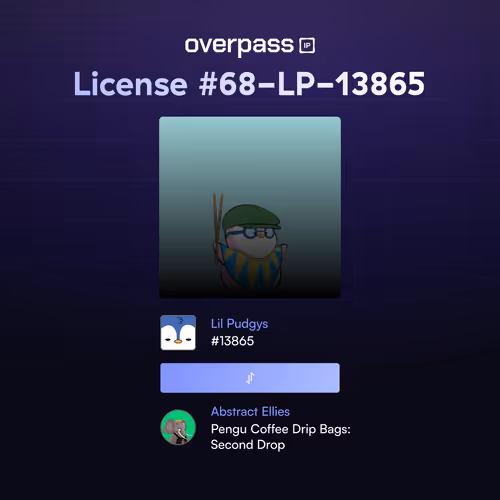Click the overpass logo wordmark
The image size is (500, 500).
tap(239, 46)
